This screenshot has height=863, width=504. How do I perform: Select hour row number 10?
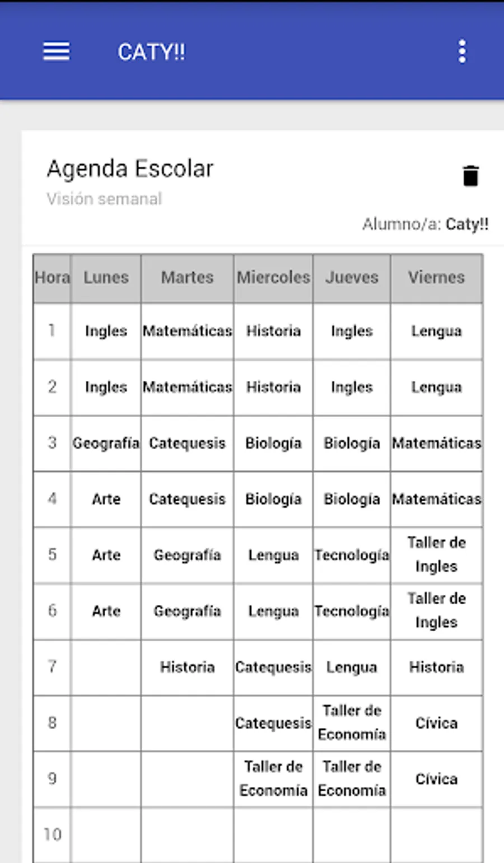[52, 834]
